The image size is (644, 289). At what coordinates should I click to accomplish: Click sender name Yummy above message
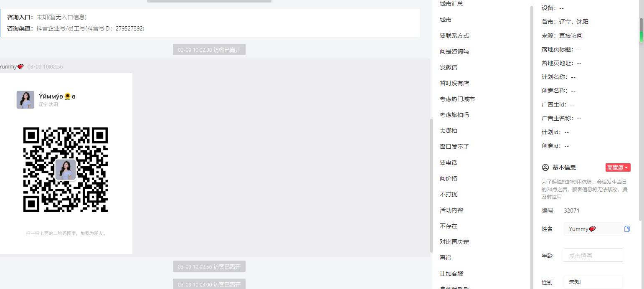tap(11, 66)
